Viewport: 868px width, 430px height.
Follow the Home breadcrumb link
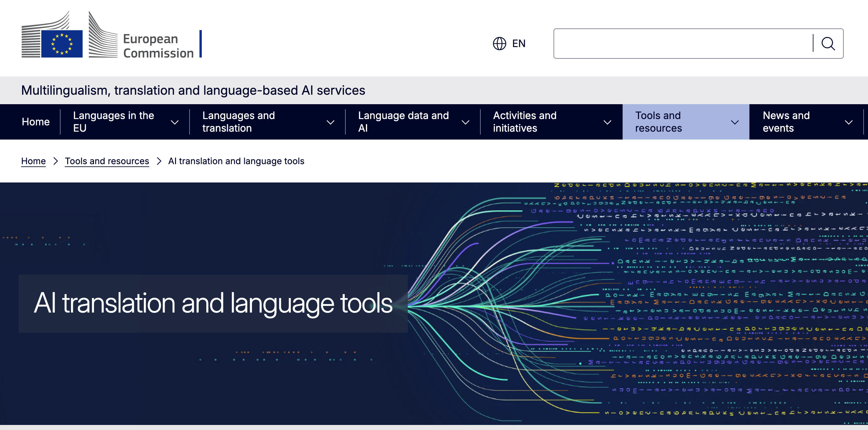click(33, 161)
